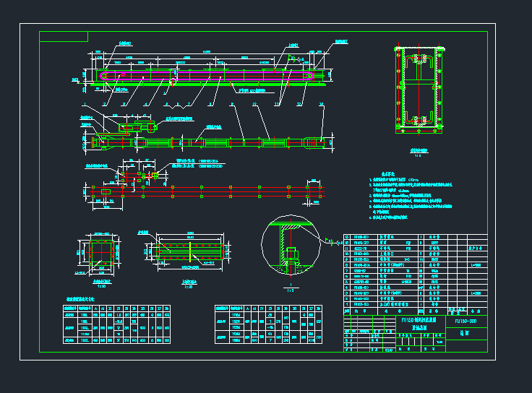Click the cyan technical notes text block
This screenshot has width=532, height=393.
[412, 196]
